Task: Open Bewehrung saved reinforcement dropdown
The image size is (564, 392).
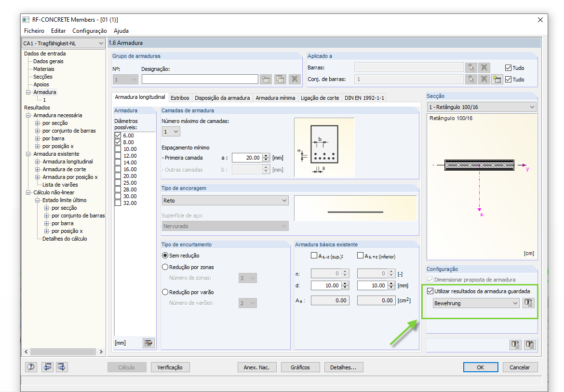Action: click(x=476, y=303)
